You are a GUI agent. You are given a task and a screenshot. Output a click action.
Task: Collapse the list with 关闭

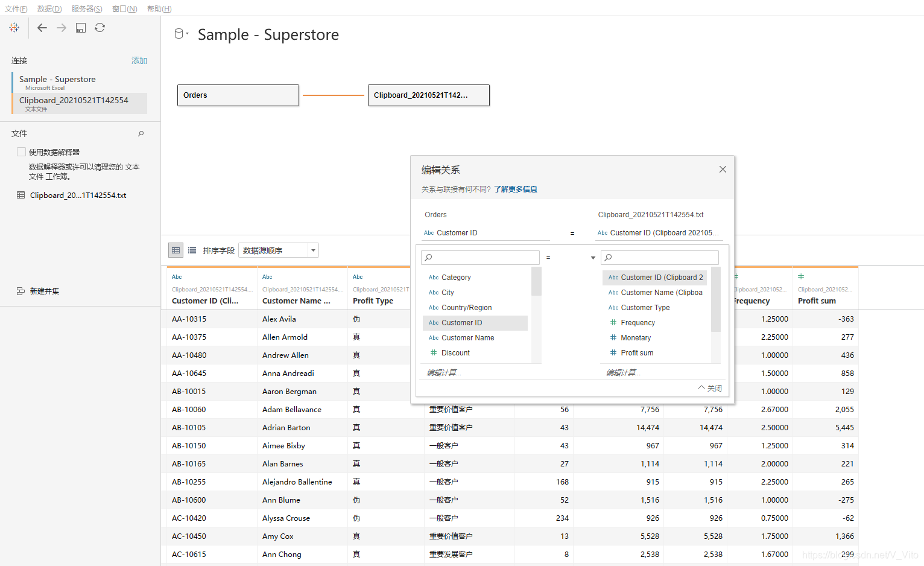coord(710,388)
